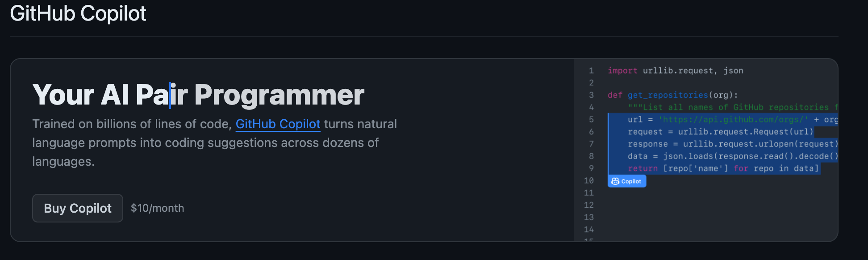Image resolution: width=868 pixels, height=260 pixels.
Task: Click the word 'languages.' in the description
Action: (x=63, y=161)
